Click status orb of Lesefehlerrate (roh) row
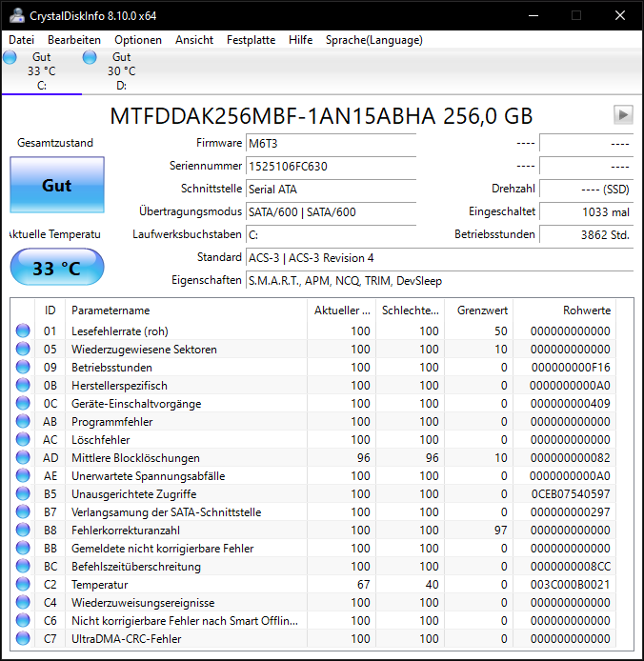The width and height of the screenshot is (644, 661). pos(23,330)
